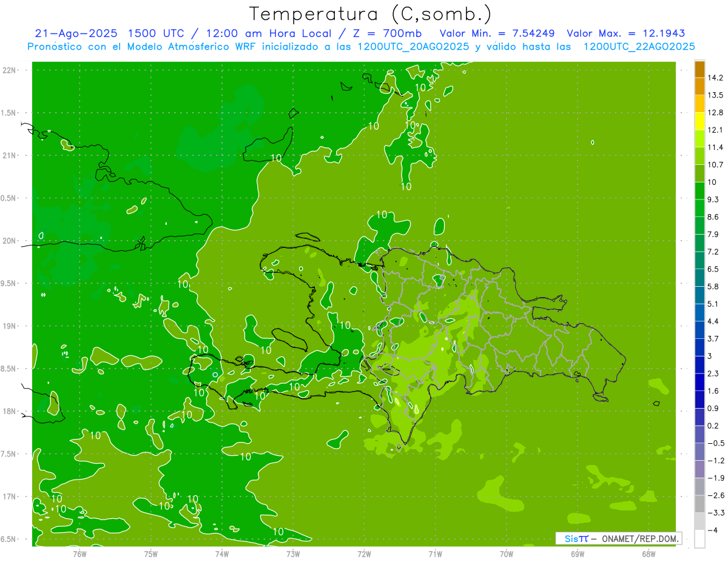Click the 9.5N latitude axis label

[8, 284]
